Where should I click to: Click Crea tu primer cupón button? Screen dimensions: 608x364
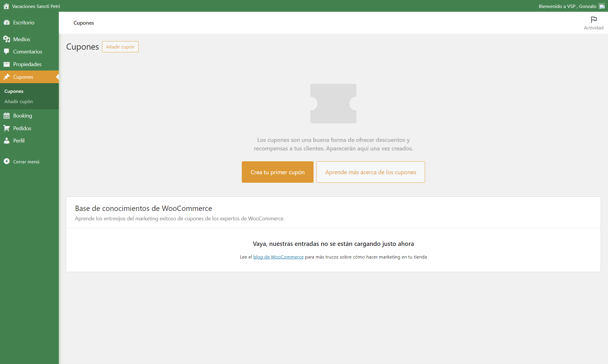(x=277, y=172)
